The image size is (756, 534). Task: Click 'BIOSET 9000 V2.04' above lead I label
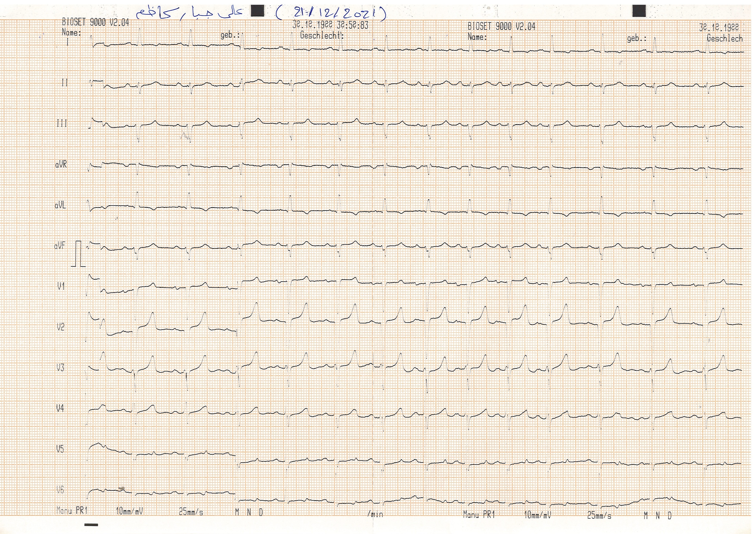pos(95,22)
